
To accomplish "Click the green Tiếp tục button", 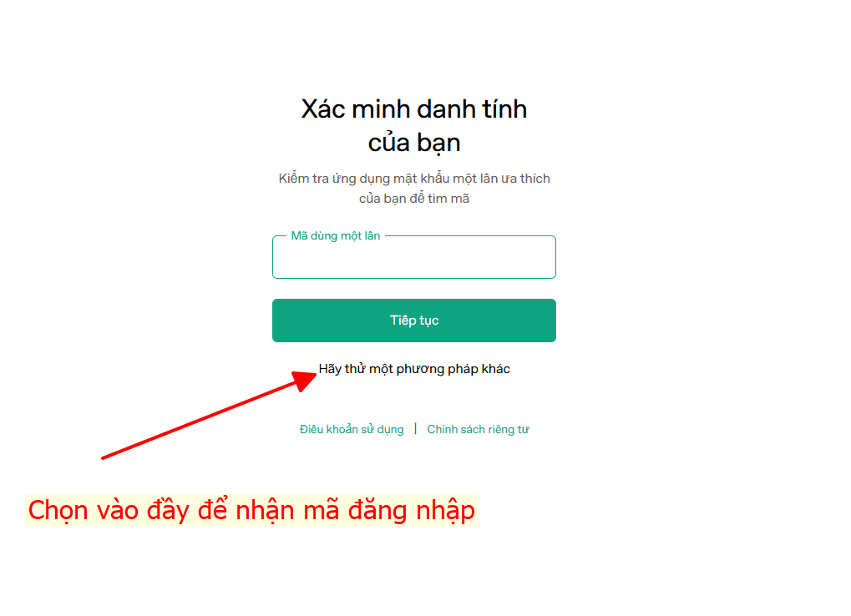I will tap(413, 321).
